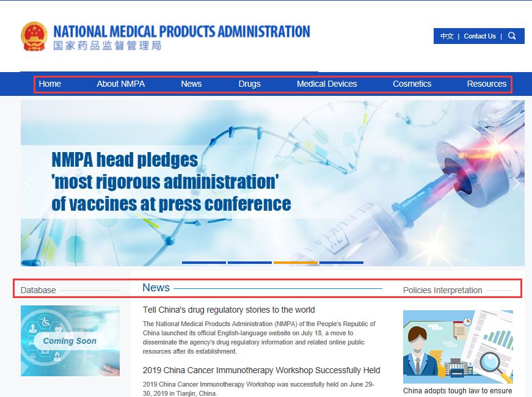Click the Database Coming Soon thumbnail
532x397 pixels.
(70, 341)
